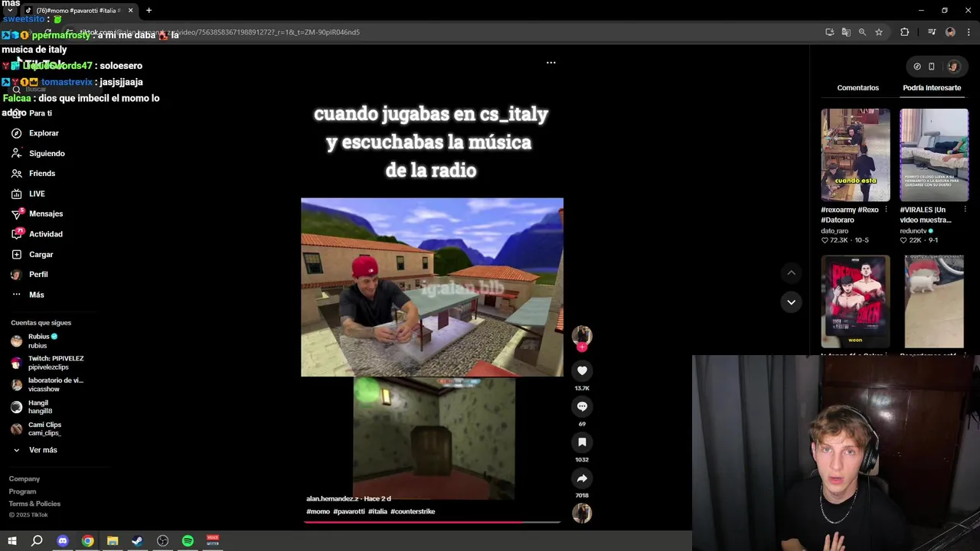The width and height of the screenshot is (980, 551).
Task: Open the #VIRALES recommended video thumbnail
Action: (x=933, y=155)
